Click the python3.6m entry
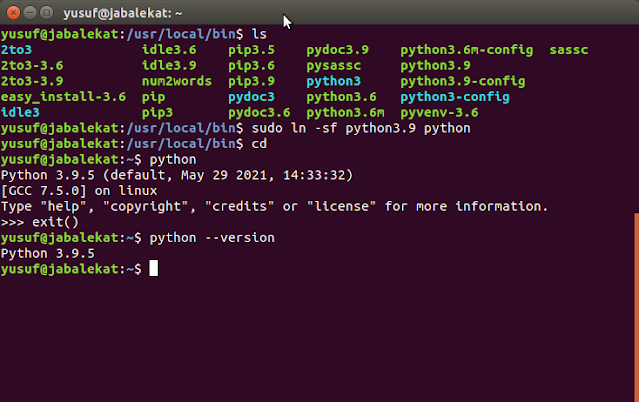Viewport: 639px width, 402px height. point(345,113)
